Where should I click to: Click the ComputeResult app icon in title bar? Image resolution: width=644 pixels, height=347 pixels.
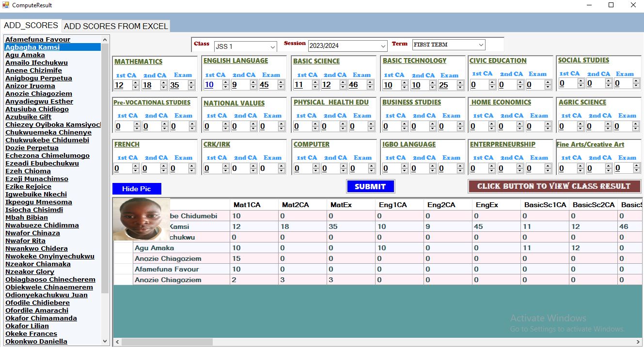coord(6,5)
